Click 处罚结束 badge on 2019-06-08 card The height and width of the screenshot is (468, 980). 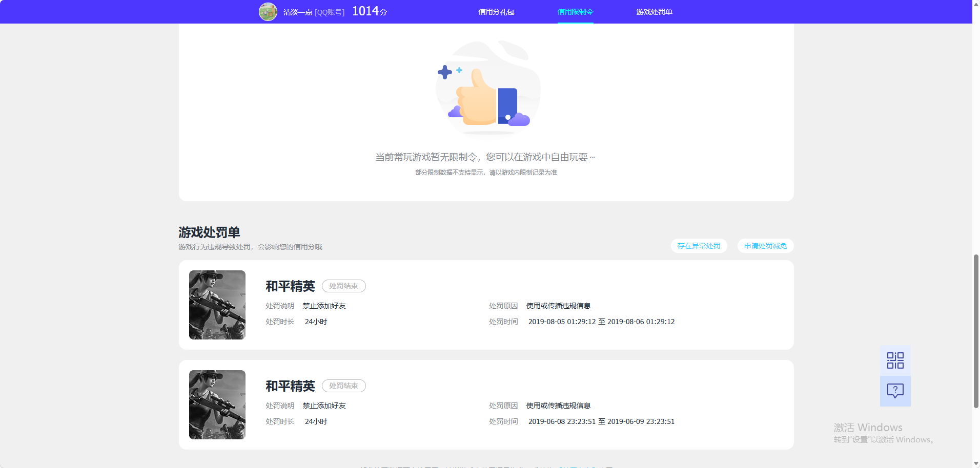click(x=343, y=386)
